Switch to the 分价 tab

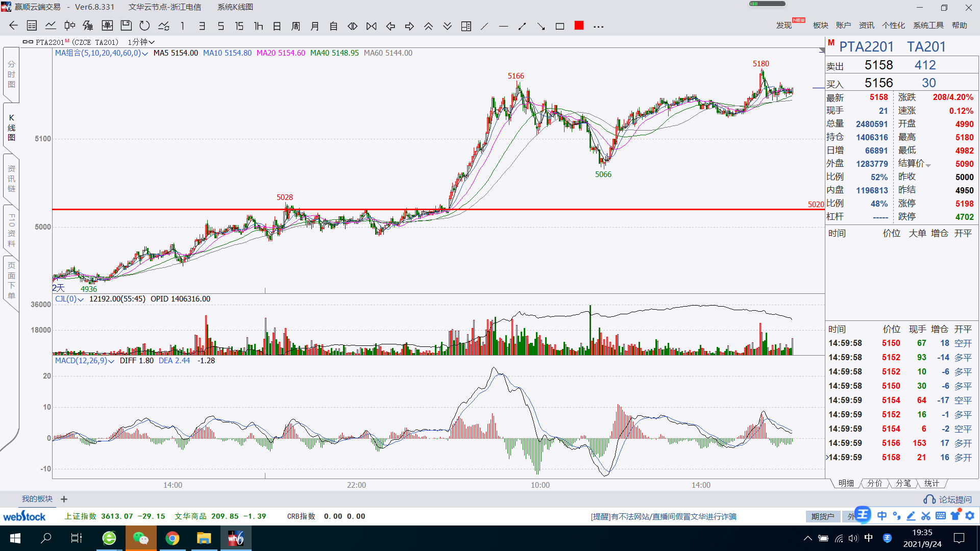point(874,483)
